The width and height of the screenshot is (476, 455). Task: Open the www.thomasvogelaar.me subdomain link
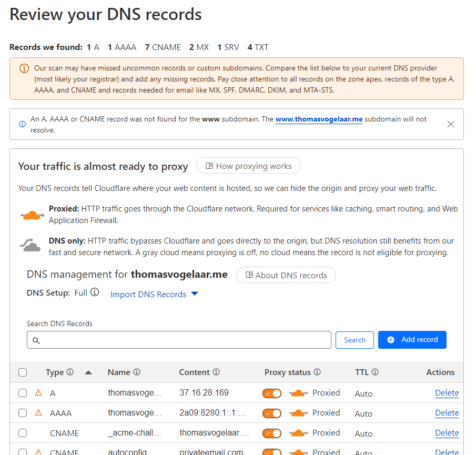319,119
